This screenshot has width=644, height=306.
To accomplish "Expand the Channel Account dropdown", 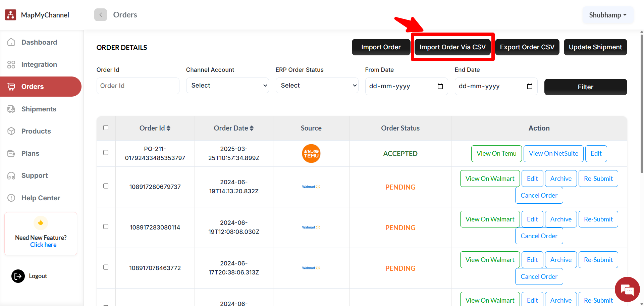I will point(227,86).
